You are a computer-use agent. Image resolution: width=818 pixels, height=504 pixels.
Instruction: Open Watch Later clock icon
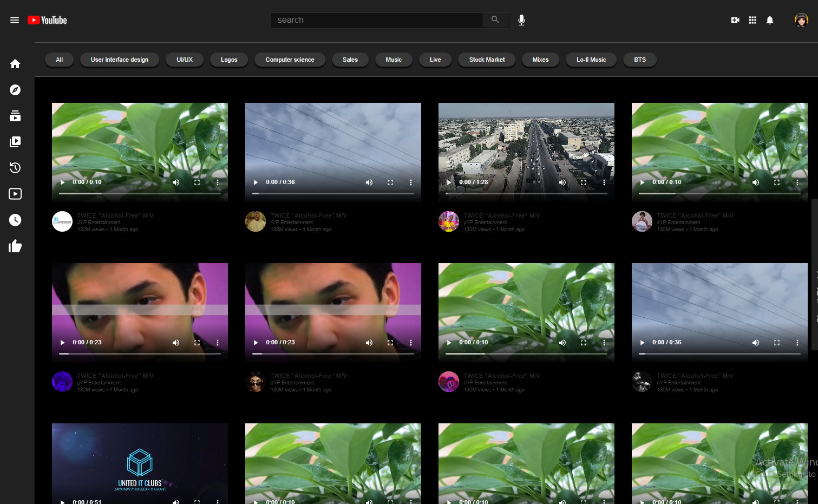[x=15, y=220]
